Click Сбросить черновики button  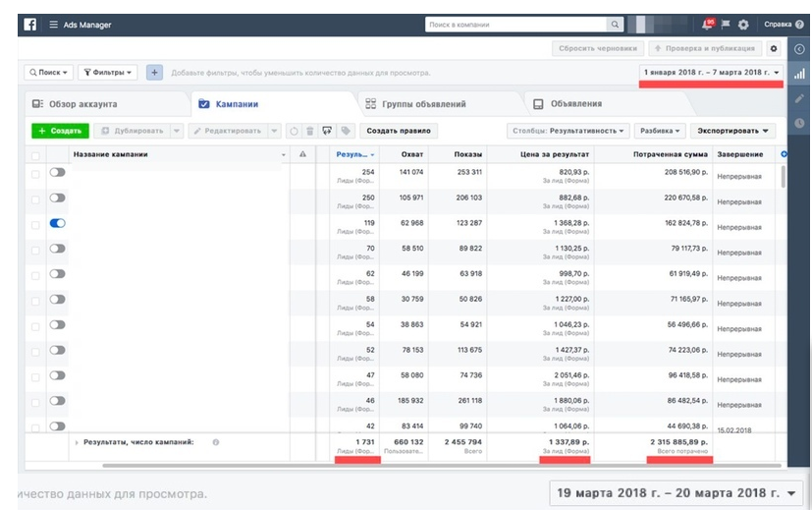[598, 48]
